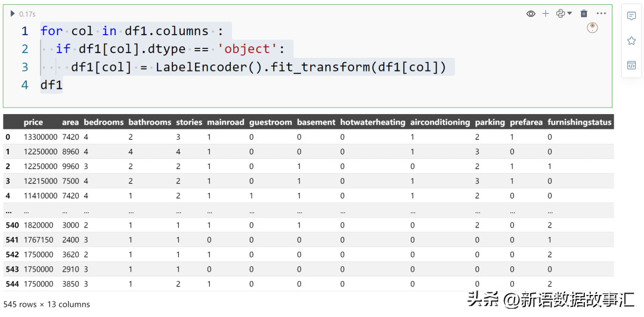Viewport: 644px width, 317px height.
Task: Select the airconditioning column header
Action: coord(440,122)
